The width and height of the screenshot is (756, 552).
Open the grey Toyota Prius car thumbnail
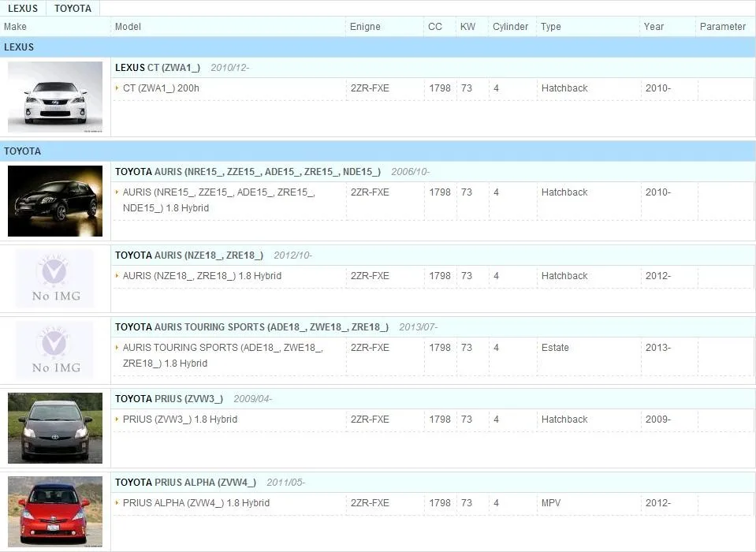55,428
